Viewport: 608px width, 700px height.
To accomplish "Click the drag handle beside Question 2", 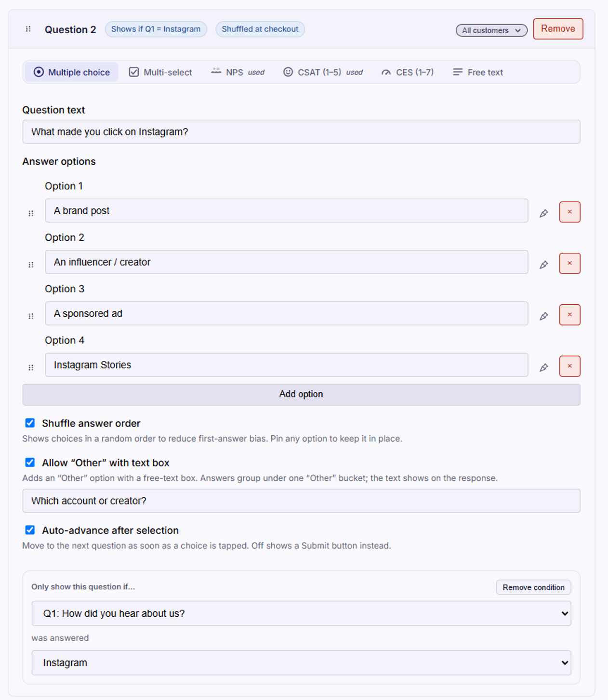I will [x=28, y=29].
